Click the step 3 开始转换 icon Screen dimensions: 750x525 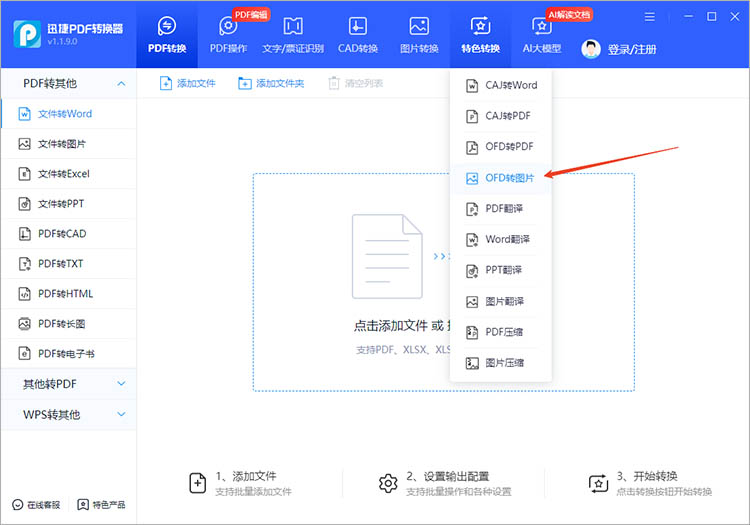click(598, 483)
